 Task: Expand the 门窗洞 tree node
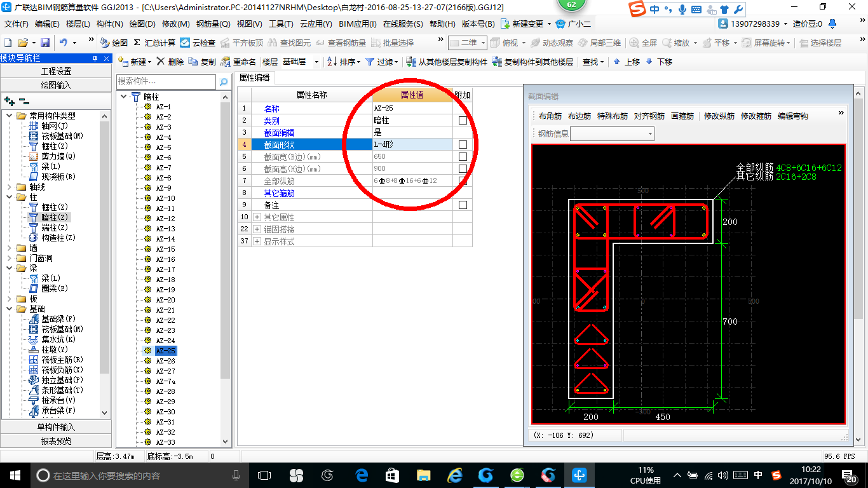click(10, 258)
